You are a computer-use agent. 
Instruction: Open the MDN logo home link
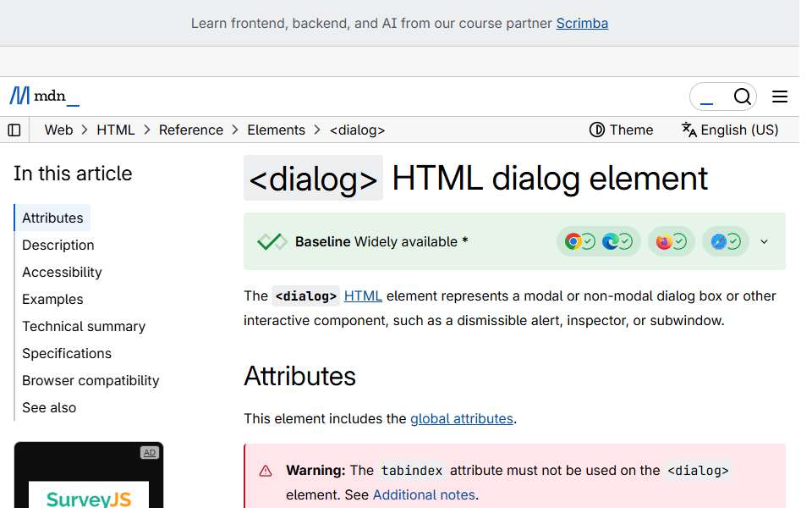(x=45, y=96)
